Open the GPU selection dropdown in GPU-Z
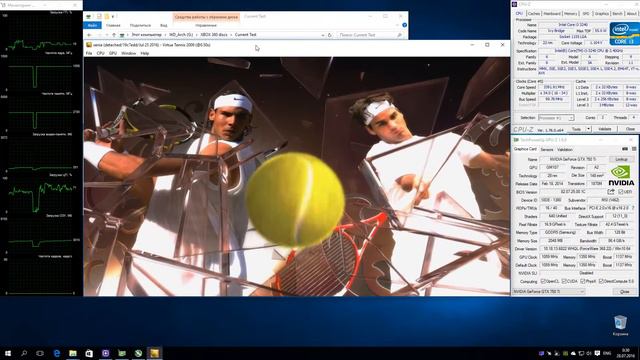The height and width of the screenshot is (360, 640). coord(549,292)
